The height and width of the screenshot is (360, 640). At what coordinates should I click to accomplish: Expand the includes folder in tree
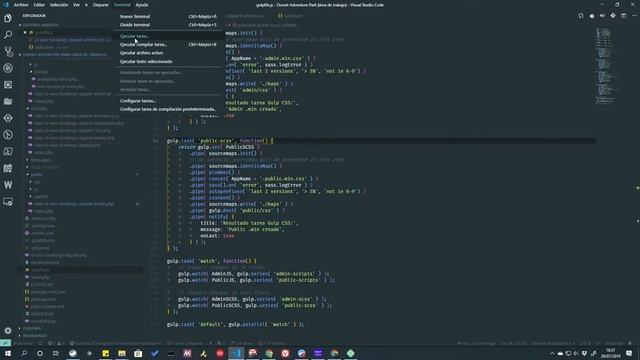tap(38, 109)
